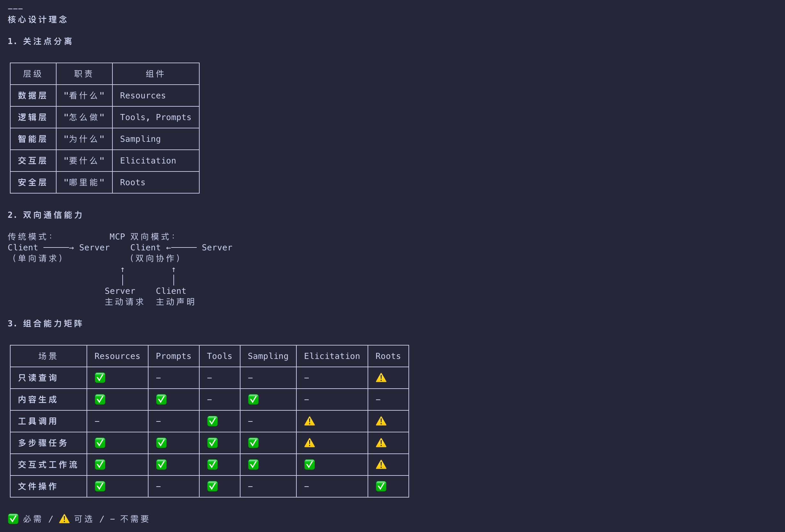Click warning icon in 工具调用 Elicitation cell
The width and height of the screenshot is (785, 532).
click(309, 421)
